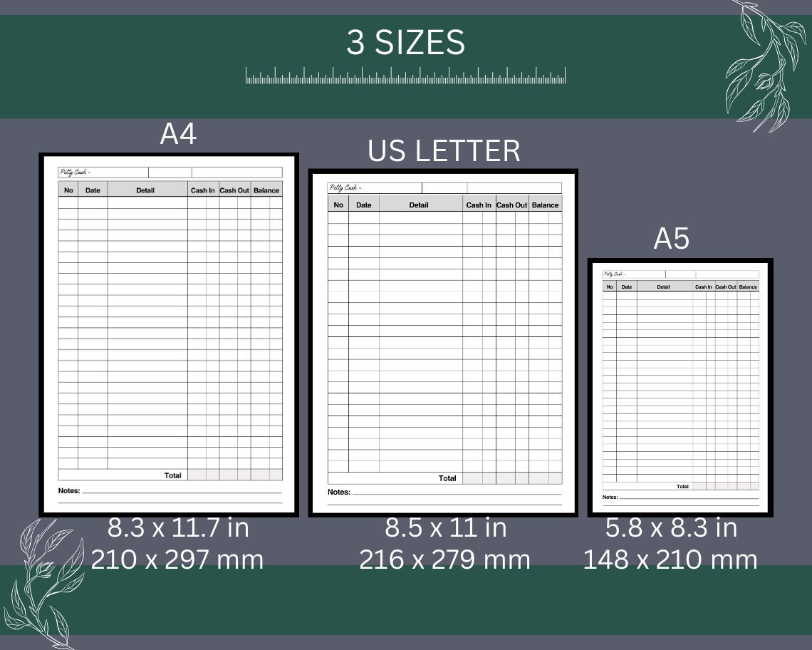Click the 'Date' header on US Letter sheet
812x650 pixels.
[363, 205]
